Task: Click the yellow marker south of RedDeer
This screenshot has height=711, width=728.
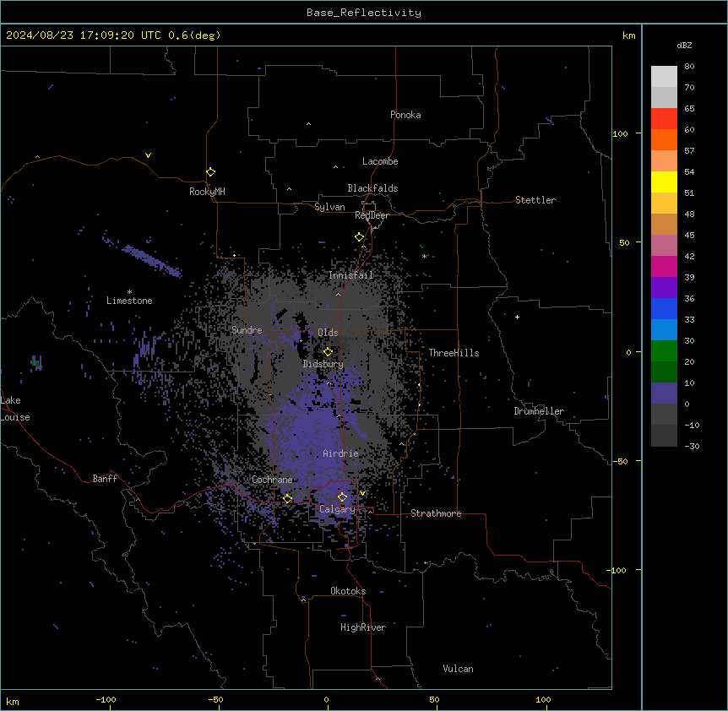Action: click(359, 236)
